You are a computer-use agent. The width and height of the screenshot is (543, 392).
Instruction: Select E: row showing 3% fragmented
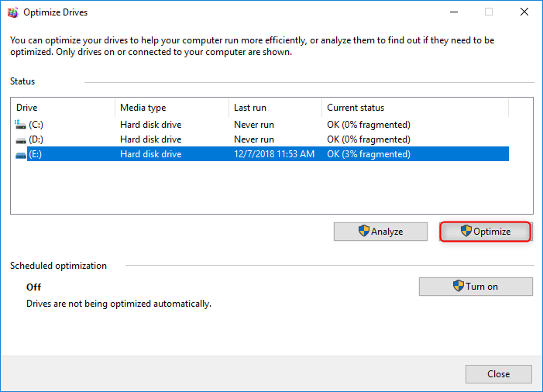[x=369, y=154]
